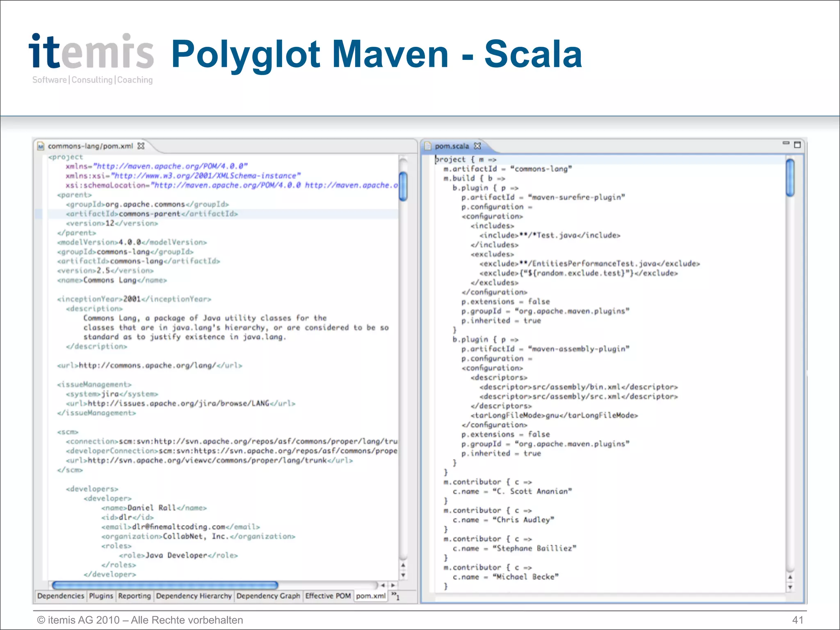Close the commons-lang/pom.xml editor tab
This screenshot has width=840, height=630.
141,146
